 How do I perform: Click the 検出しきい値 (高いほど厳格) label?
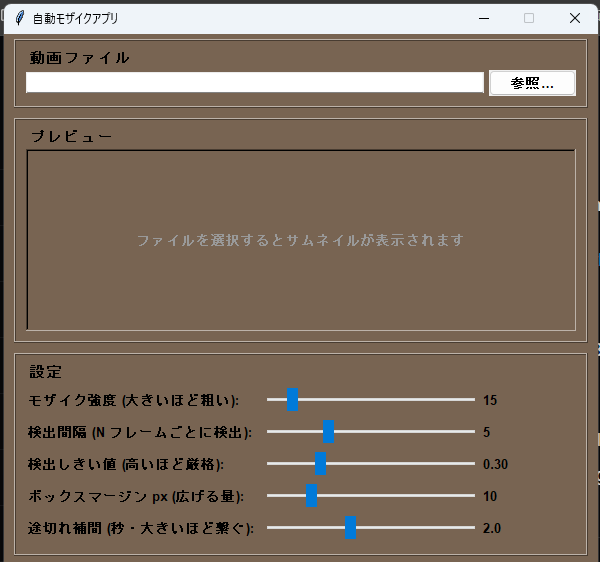tap(126, 464)
